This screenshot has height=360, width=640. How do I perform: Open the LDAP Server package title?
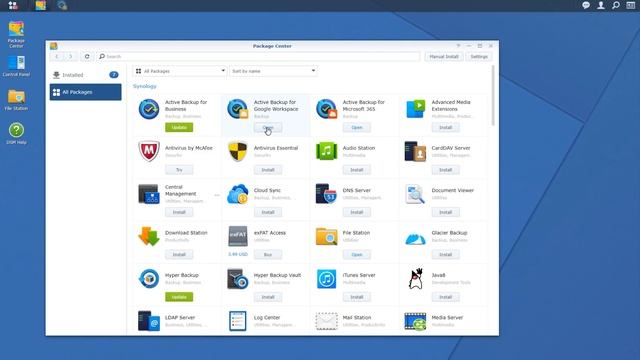(180, 318)
